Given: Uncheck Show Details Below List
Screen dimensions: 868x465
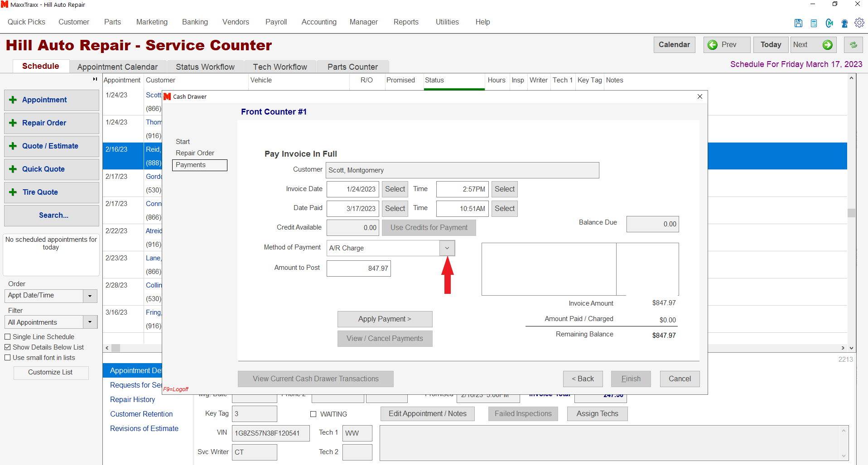Looking at the screenshot, I should click(8, 347).
